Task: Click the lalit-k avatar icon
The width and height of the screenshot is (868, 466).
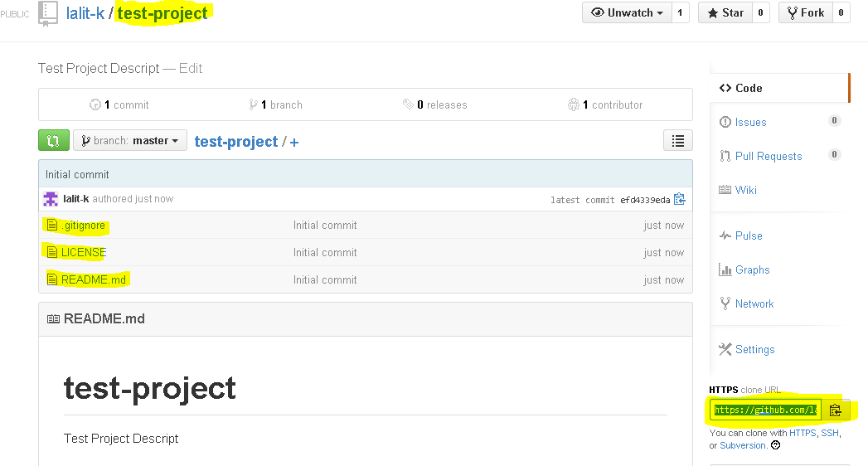Action: [x=51, y=199]
